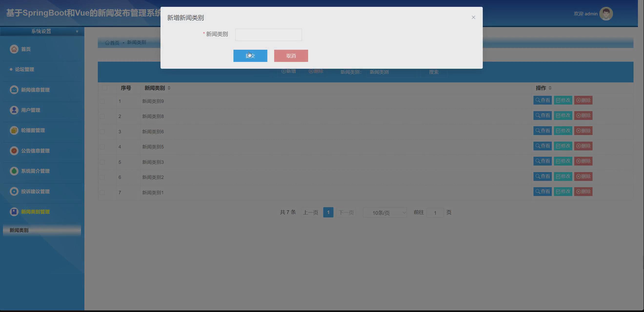Open 轮播图管理 from the sidebar icon

pos(14,130)
